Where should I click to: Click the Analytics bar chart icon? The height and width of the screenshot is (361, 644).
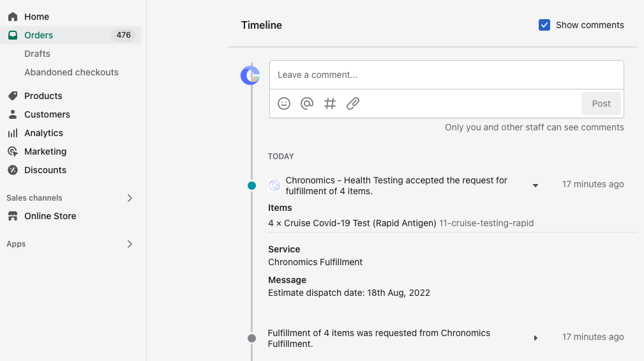click(13, 133)
